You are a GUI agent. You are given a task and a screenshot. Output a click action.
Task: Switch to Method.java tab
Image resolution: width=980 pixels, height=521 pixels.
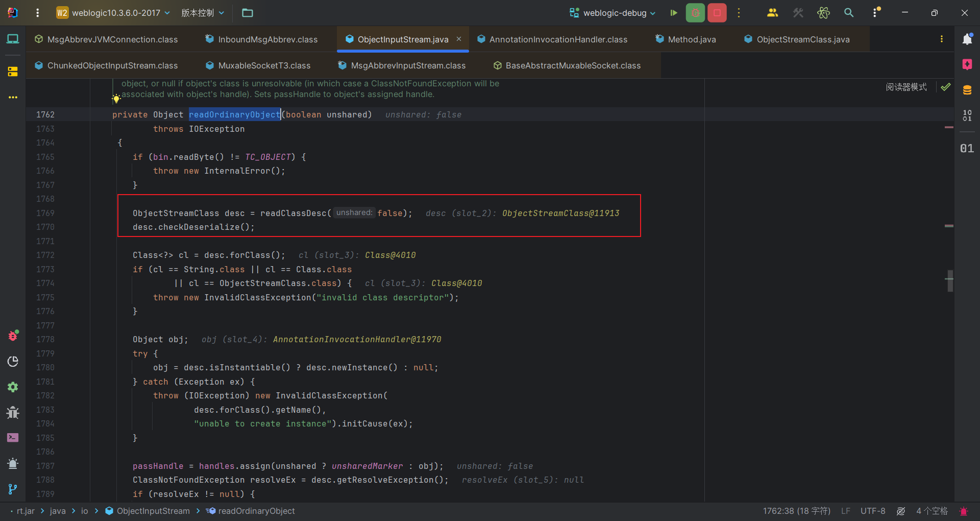(x=686, y=39)
